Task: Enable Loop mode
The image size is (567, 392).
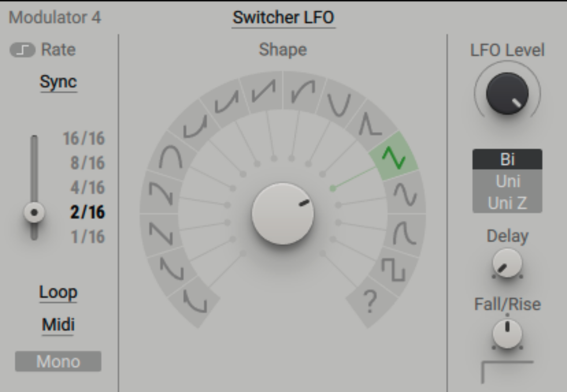Action: click(58, 293)
